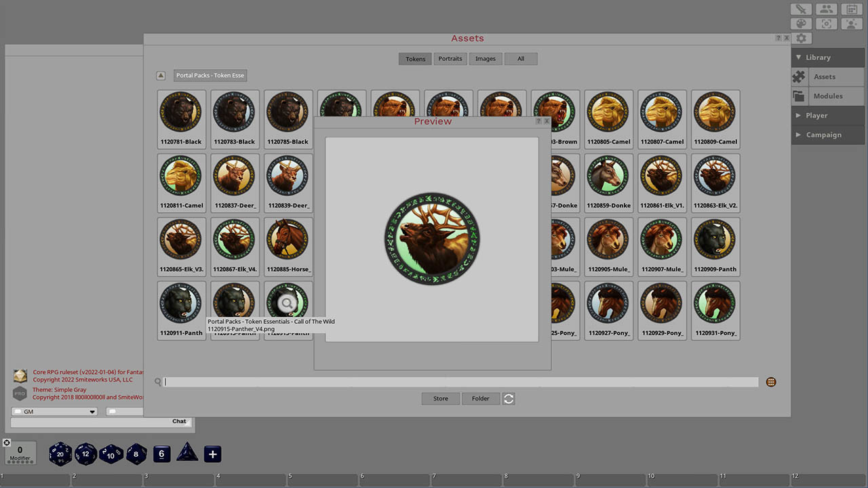The height and width of the screenshot is (488, 868).
Task: Click the palette icon in the top-right toolbar
Action: 801,23
